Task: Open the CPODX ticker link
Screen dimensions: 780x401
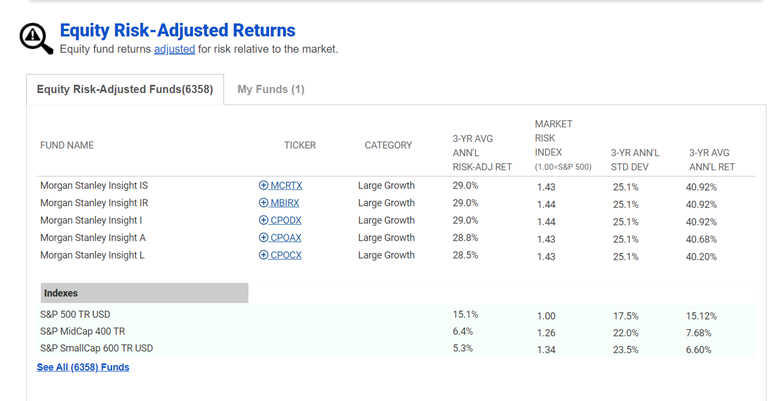Action: point(286,220)
